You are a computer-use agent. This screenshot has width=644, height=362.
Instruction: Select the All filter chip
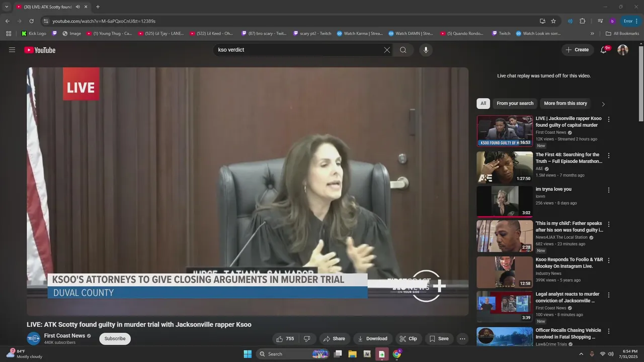point(483,103)
